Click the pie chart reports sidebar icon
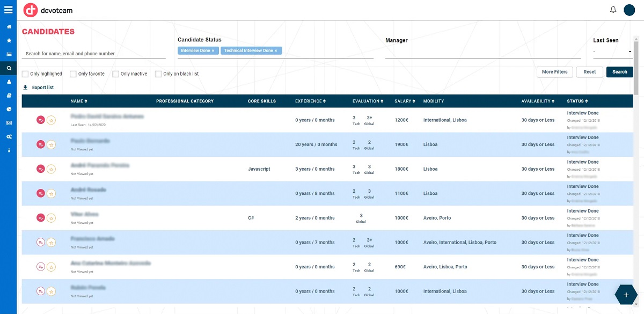Viewport: 644px width, 314px height. point(9,109)
